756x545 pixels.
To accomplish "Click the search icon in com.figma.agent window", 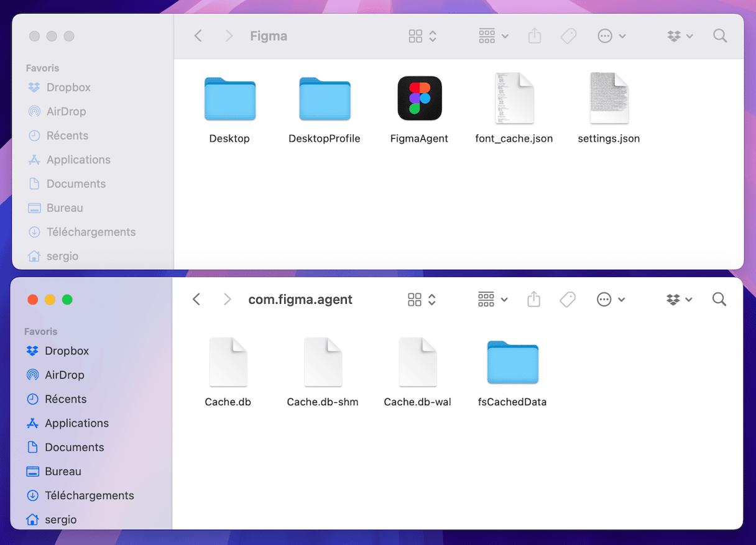I will (x=719, y=300).
